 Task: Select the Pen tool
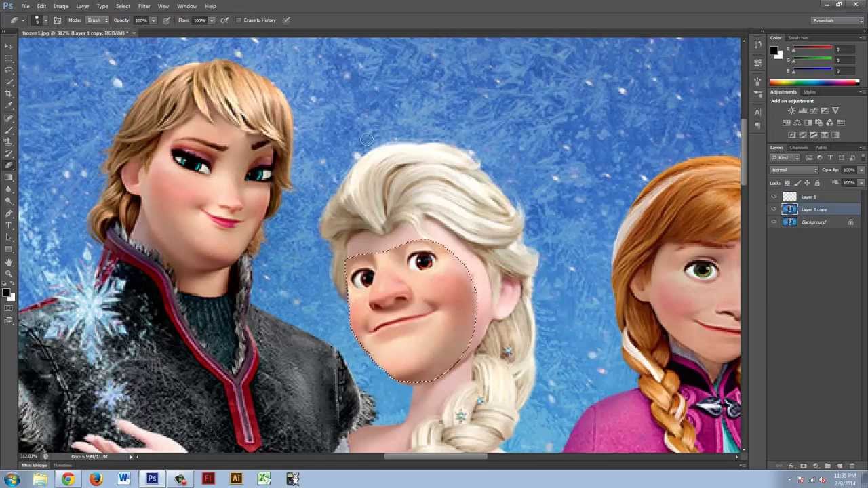8,213
